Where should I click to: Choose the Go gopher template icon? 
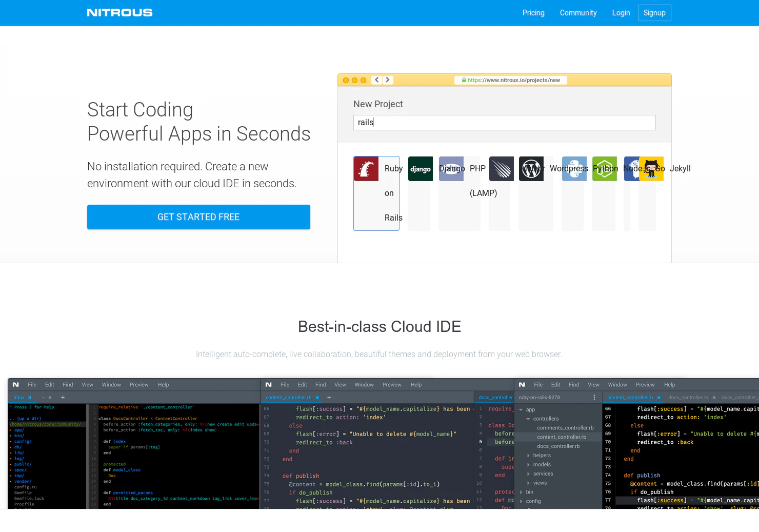click(631, 169)
